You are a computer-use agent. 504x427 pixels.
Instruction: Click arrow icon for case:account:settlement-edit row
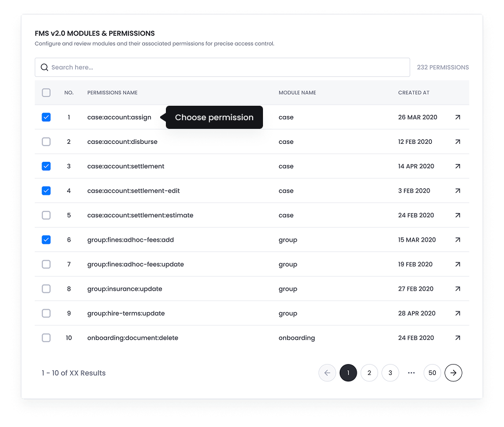[x=457, y=191]
